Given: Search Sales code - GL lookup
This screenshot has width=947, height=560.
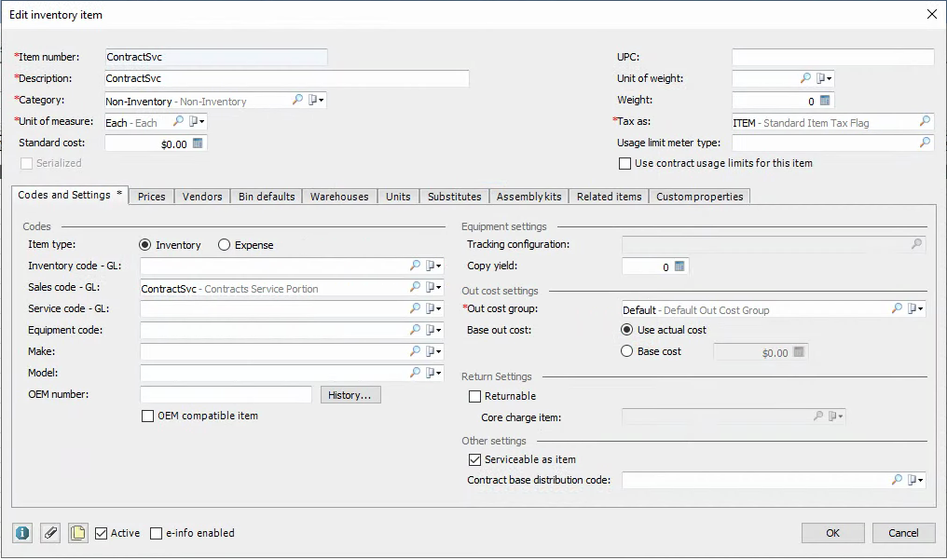Looking at the screenshot, I should tap(415, 287).
